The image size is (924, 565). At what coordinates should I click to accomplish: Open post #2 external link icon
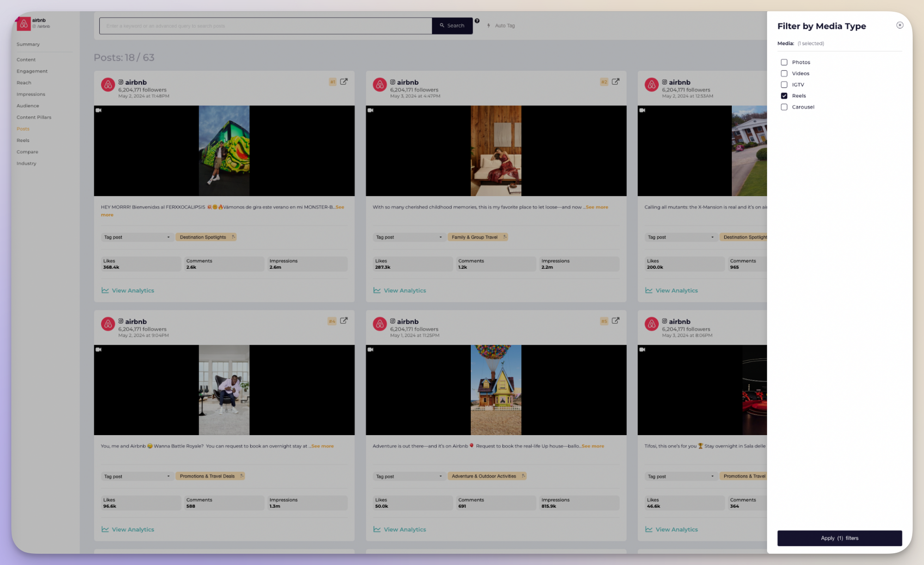[615, 81]
